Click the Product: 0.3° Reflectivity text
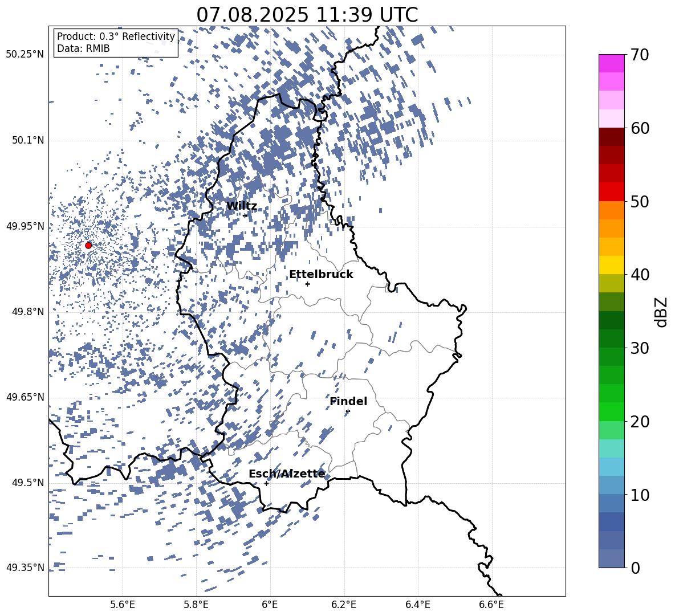The image size is (675, 616). pos(116,36)
